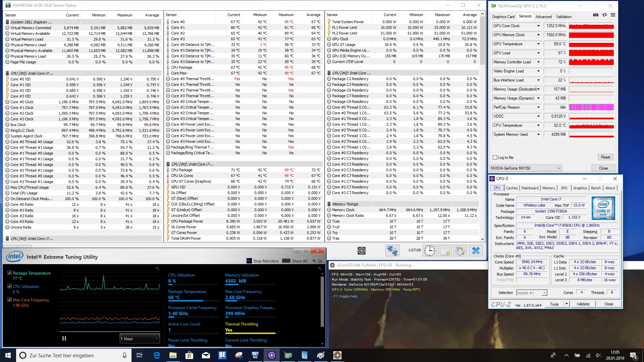
Task: Click the log file add icon in HWiNFO
Action: [445, 251]
